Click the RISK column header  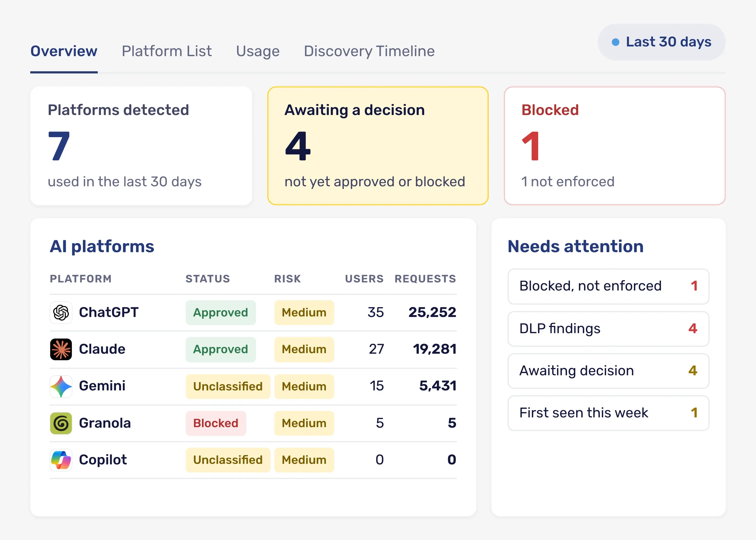288,279
